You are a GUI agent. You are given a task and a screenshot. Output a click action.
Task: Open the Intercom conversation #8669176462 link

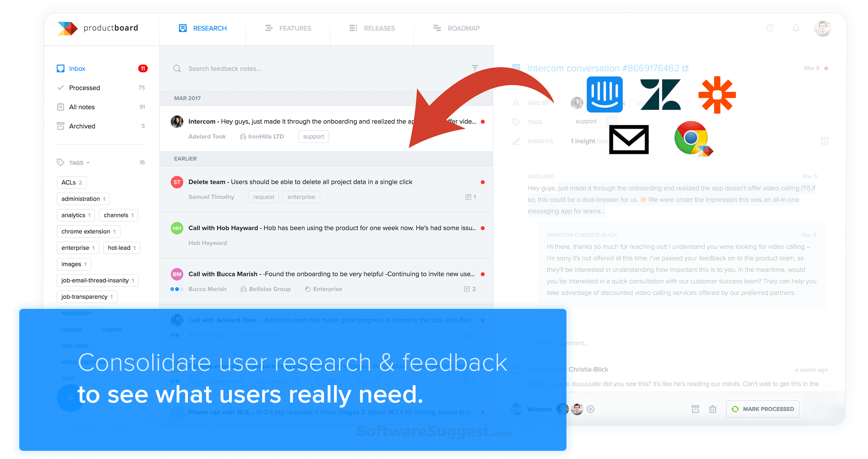[603, 68]
